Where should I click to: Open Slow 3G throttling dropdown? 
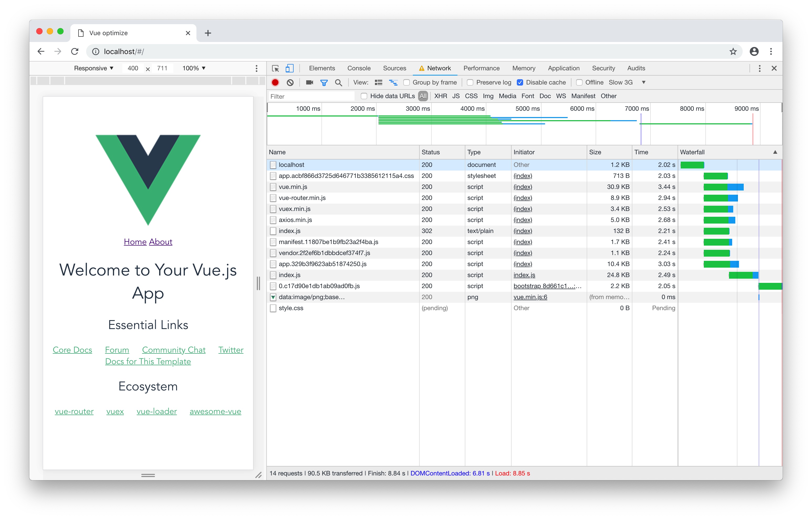627,83
